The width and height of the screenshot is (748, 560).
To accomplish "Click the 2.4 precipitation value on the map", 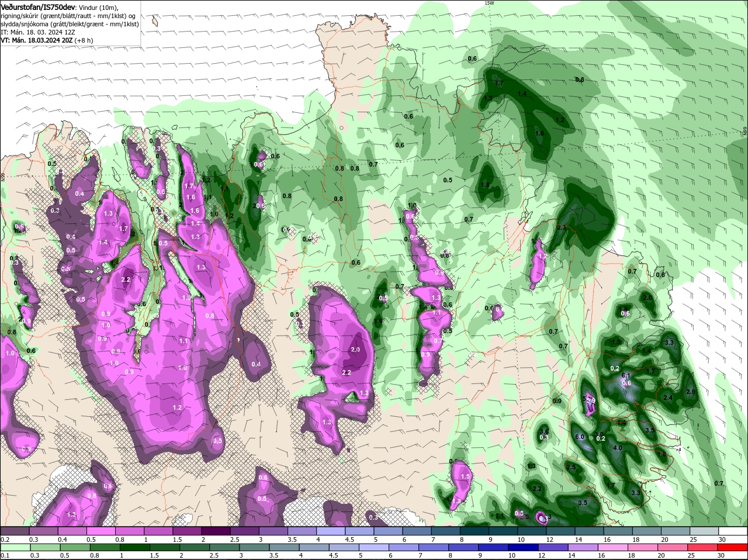I will (x=668, y=397).
